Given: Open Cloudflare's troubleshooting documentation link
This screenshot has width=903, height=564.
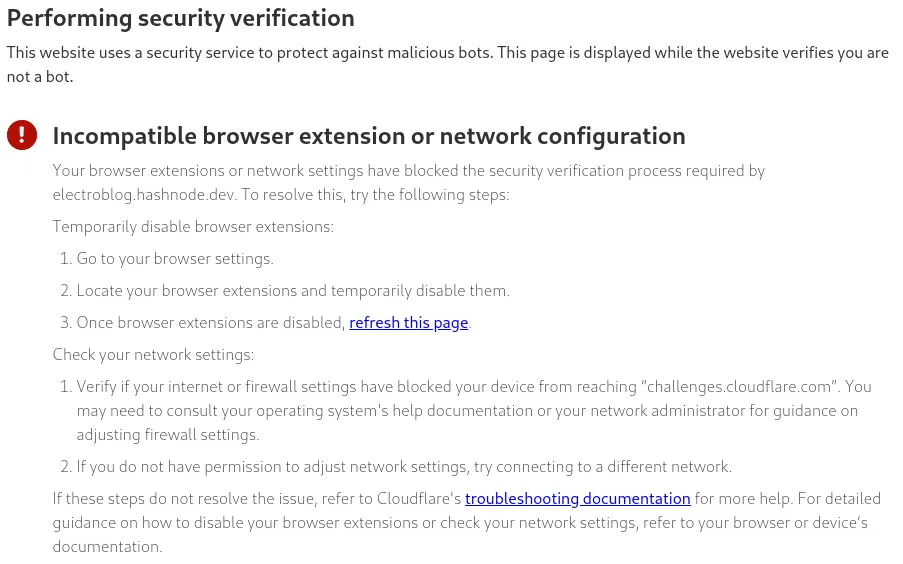Looking at the screenshot, I should pyautogui.click(x=577, y=498).
